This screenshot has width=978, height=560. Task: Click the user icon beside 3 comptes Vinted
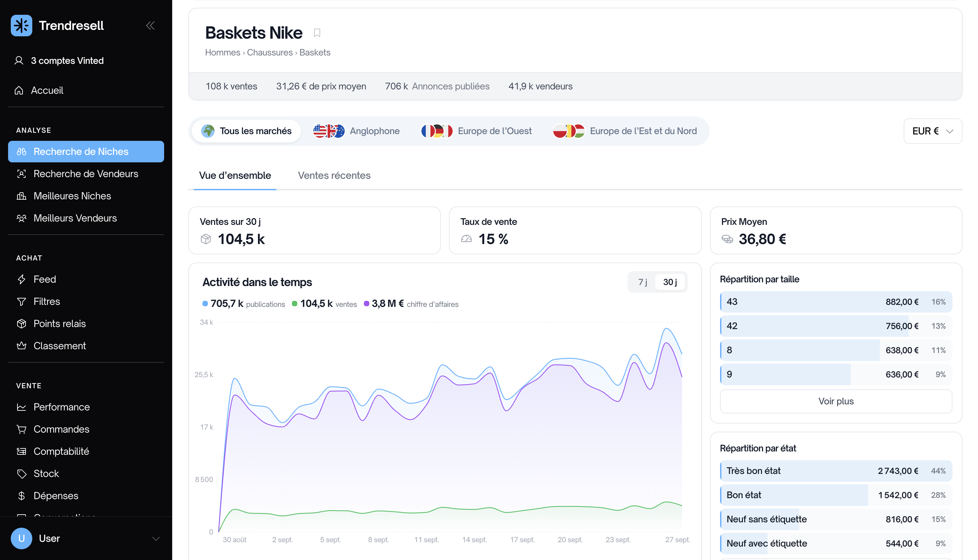pyautogui.click(x=19, y=61)
